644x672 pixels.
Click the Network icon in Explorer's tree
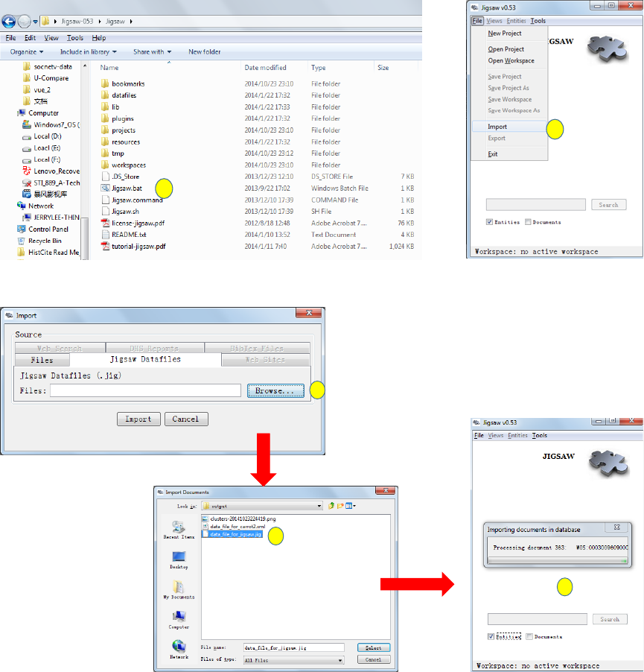click(x=22, y=206)
